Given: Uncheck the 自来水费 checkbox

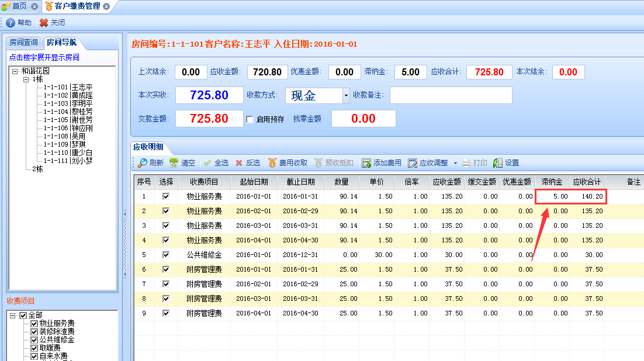Looking at the screenshot, I should click(x=34, y=356).
